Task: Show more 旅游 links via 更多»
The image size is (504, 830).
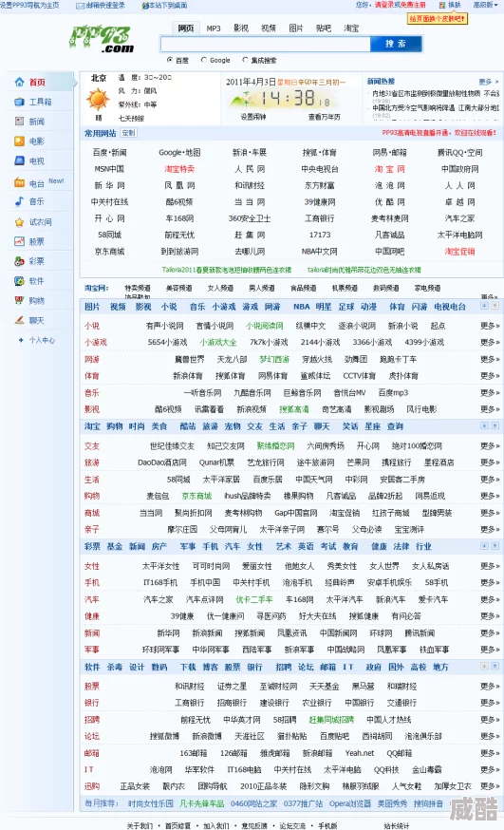Action: [x=490, y=462]
